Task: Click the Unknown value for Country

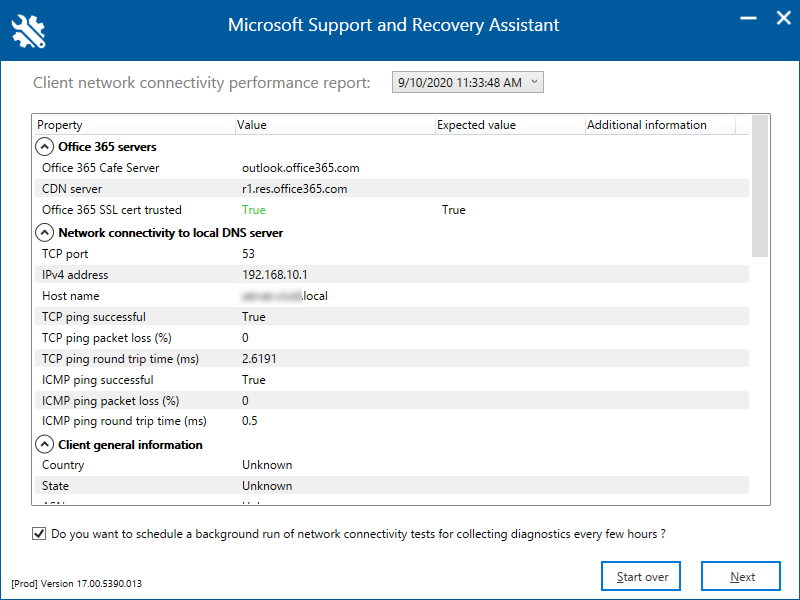Action: coord(267,465)
